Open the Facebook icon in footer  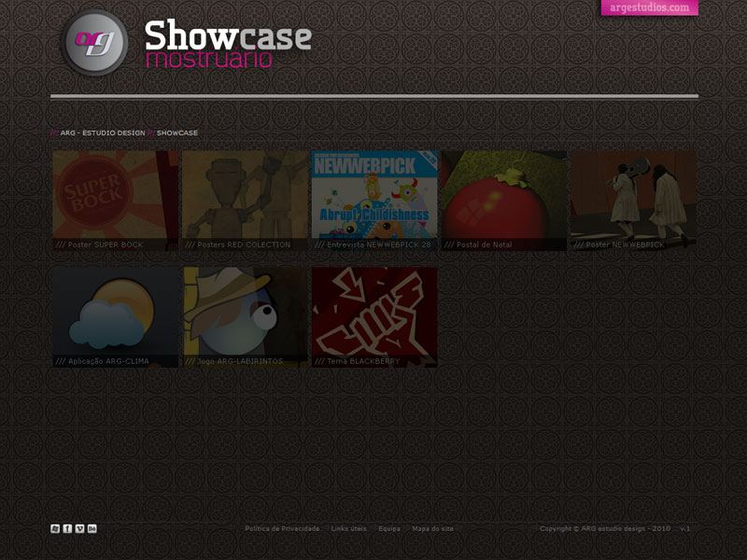67,528
